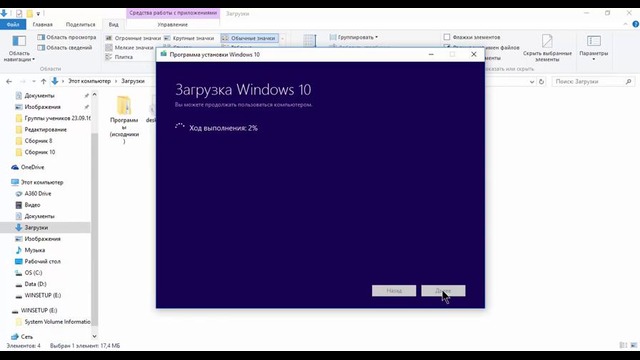Open Data (D:) drive
Image resolution: width=640 pixels, height=360 pixels.
coord(36,284)
